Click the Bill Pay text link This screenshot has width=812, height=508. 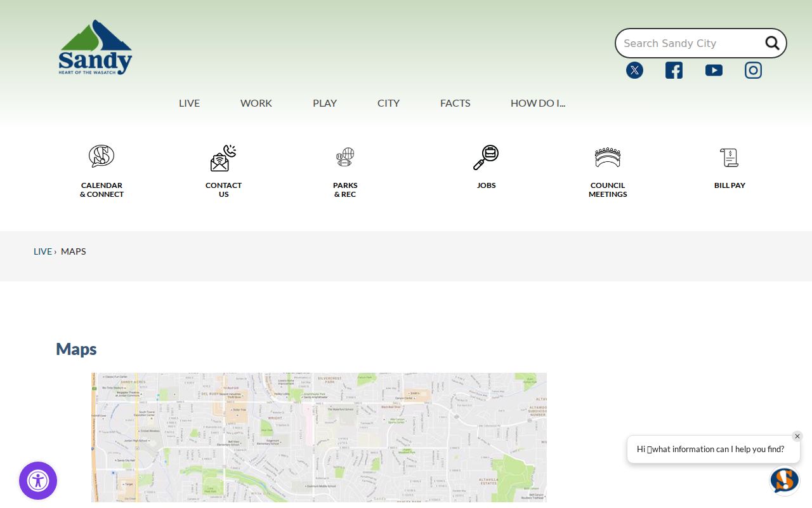click(x=730, y=185)
